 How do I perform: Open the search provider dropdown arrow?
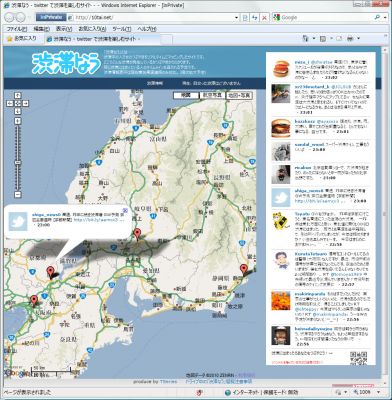click(x=385, y=17)
